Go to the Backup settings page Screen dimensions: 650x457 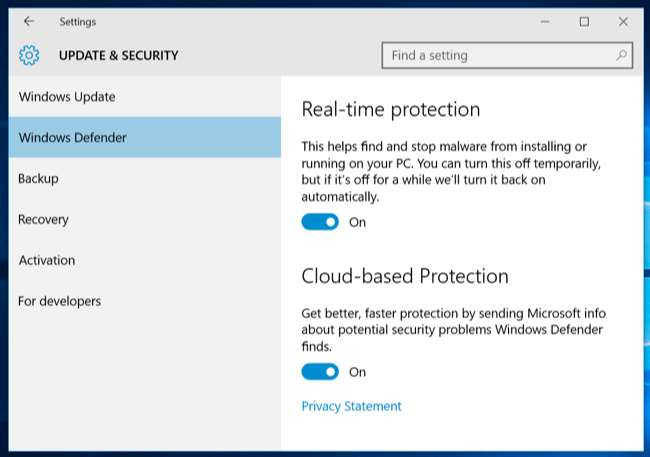pyautogui.click(x=38, y=178)
